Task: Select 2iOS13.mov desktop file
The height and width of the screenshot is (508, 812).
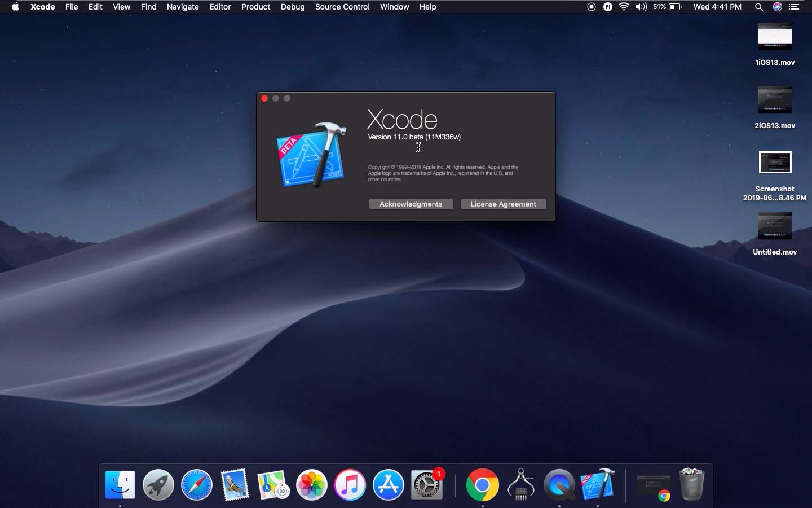Action: [775, 108]
